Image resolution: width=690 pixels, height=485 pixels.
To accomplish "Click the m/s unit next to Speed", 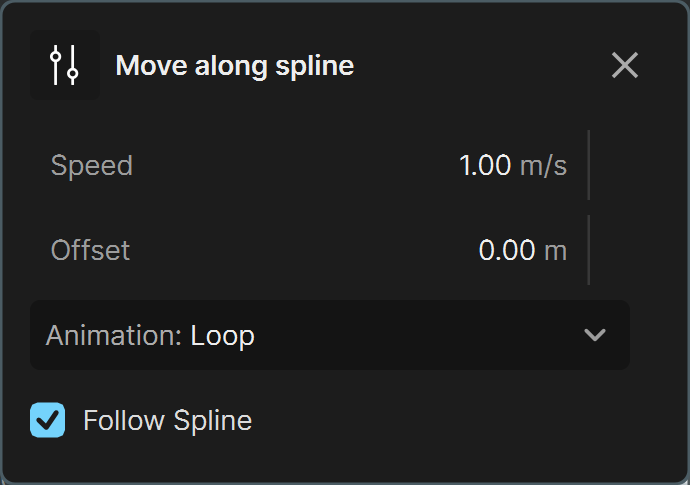I will 543,166.
